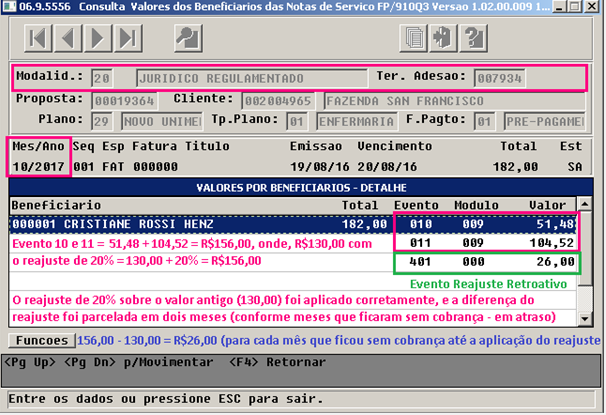Click the Cliente code field 002004965
Viewport: 606px width, 415px height.
[x=278, y=101]
